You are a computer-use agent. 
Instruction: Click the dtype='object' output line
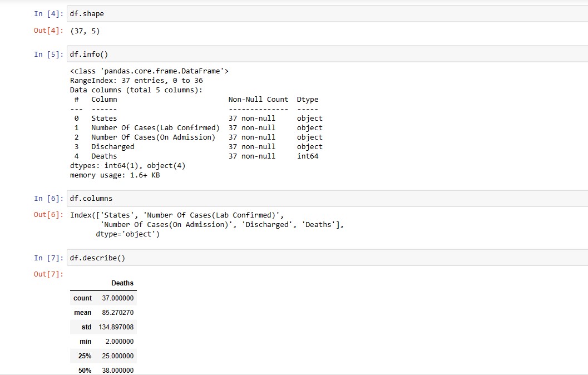(x=128, y=234)
